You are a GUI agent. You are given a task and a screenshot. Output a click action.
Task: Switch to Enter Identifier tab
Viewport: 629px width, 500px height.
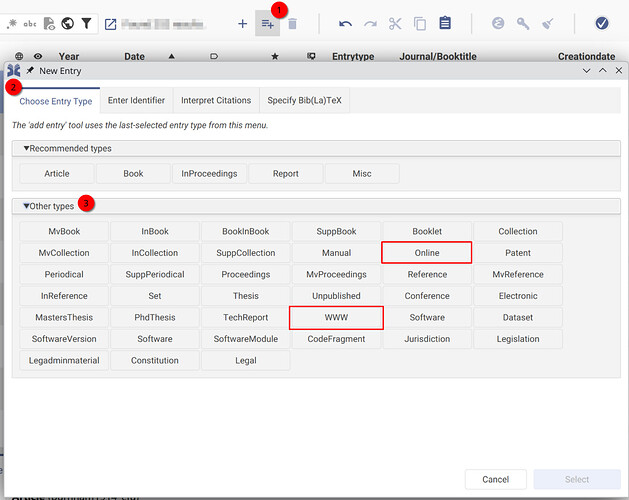[x=136, y=100]
